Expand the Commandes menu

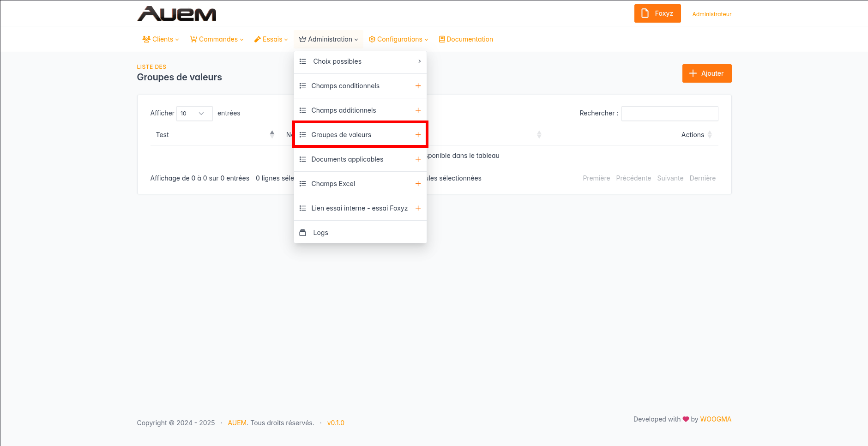pos(217,39)
